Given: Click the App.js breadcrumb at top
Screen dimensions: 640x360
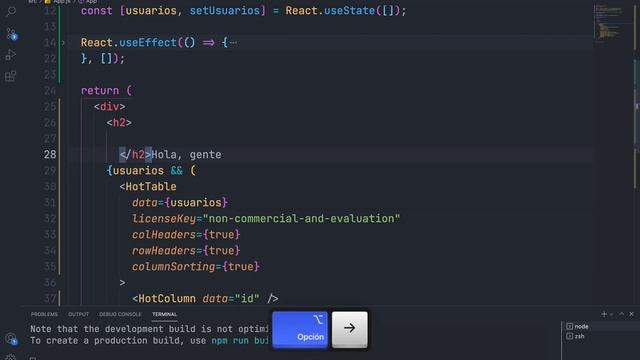Looking at the screenshot, I should pyautogui.click(x=59, y=2).
